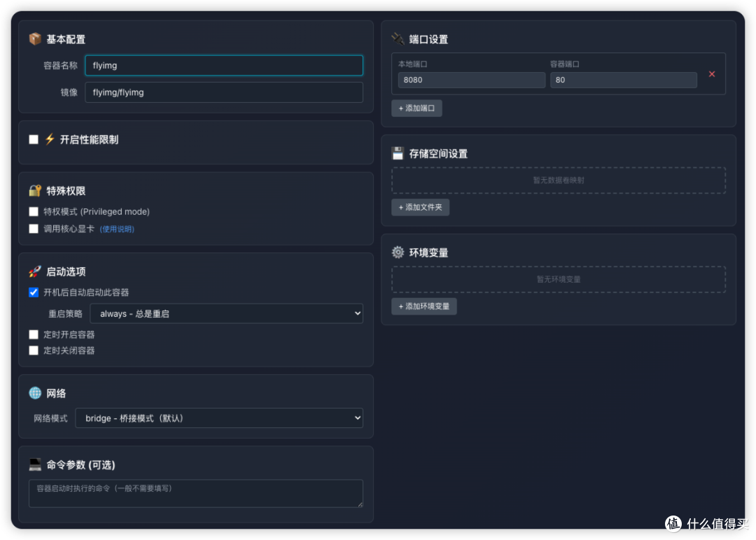
Task: Click the 本地端口 label
Action: pos(413,64)
